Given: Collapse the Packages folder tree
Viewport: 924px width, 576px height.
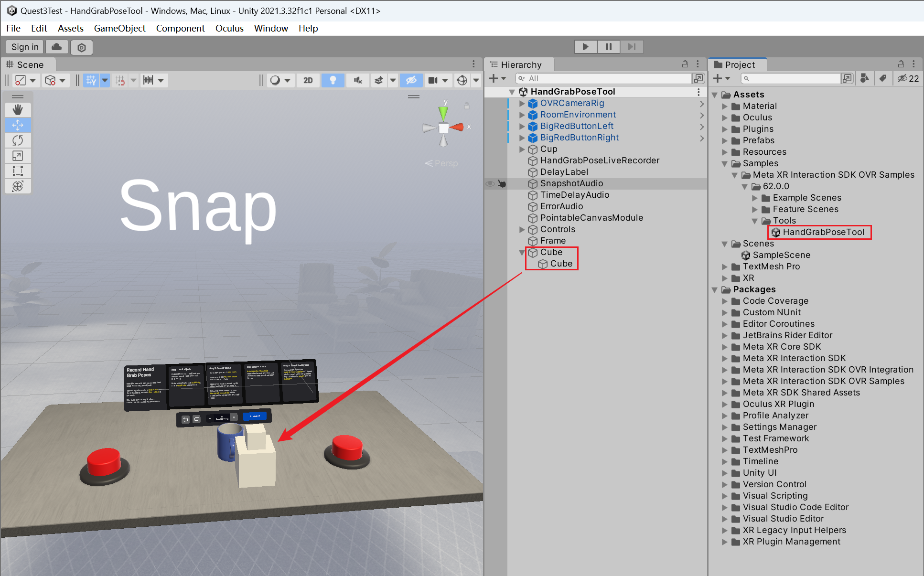Looking at the screenshot, I should pos(715,289).
